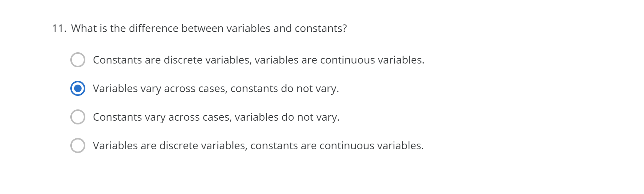Select radio button for 'Constants vary across cases'
Viewport: 644px width, 194px height.
[78, 117]
